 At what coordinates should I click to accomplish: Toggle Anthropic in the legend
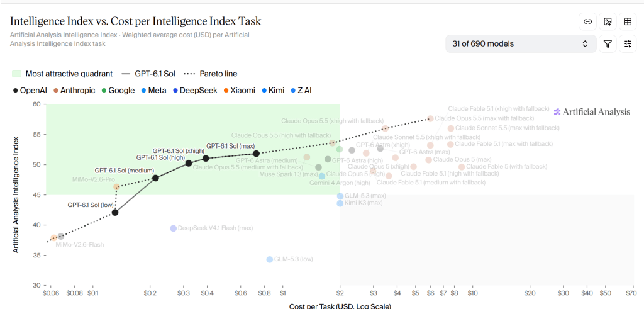tap(74, 91)
